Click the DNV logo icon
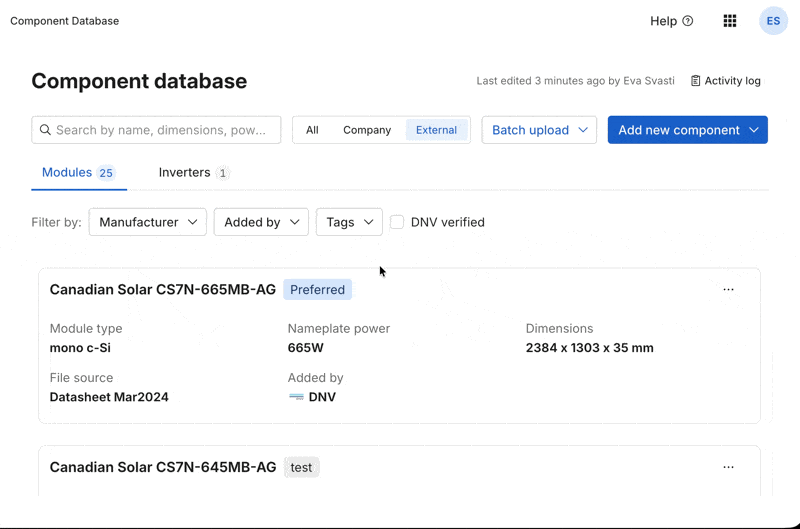800x529 pixels. point(296,397)
